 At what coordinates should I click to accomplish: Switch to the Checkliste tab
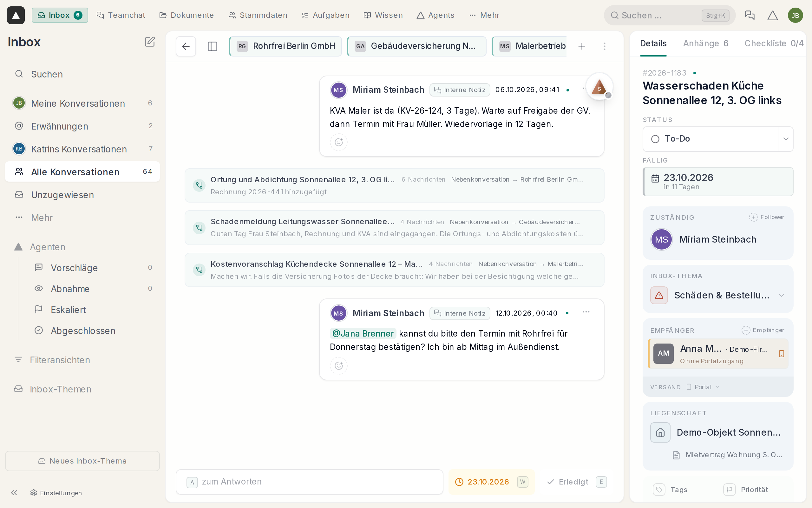coord(774,43)
